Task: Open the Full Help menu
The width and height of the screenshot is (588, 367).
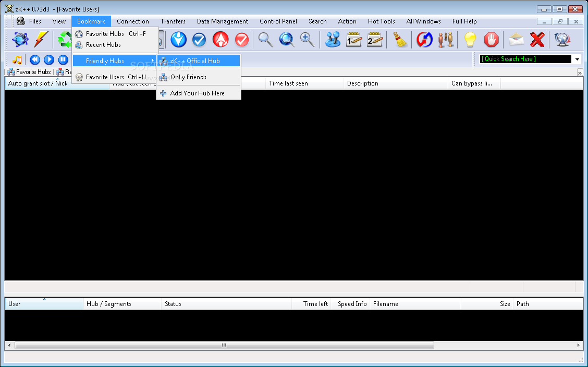Action: click(x=464, y=21)
